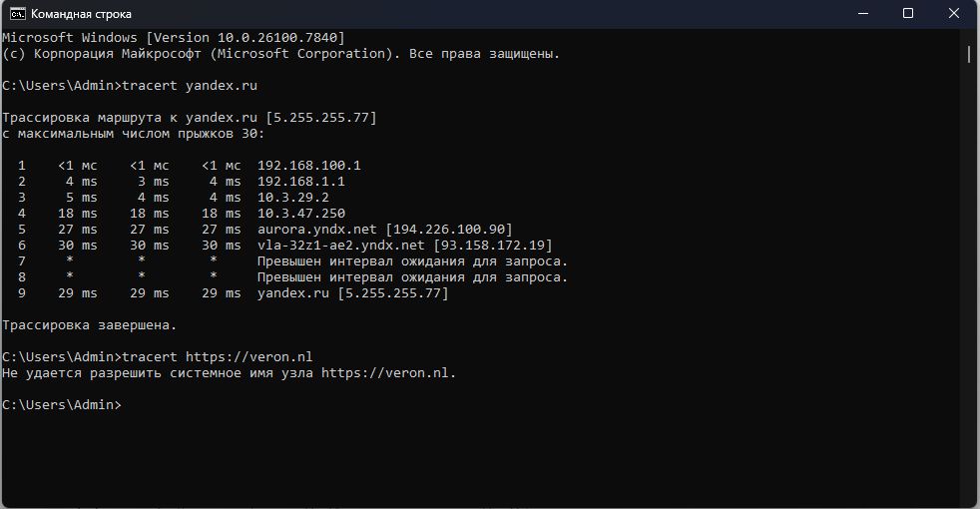This screenshot has width=980, height=509.
Task: Click the hop 3 address 10.3.29.2
Action: tap(293, 198)
